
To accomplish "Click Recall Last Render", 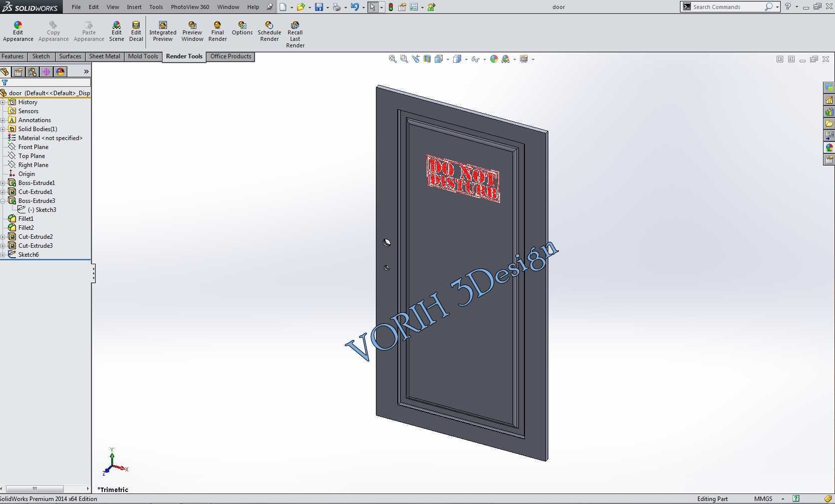I will [x=295, y=34].
